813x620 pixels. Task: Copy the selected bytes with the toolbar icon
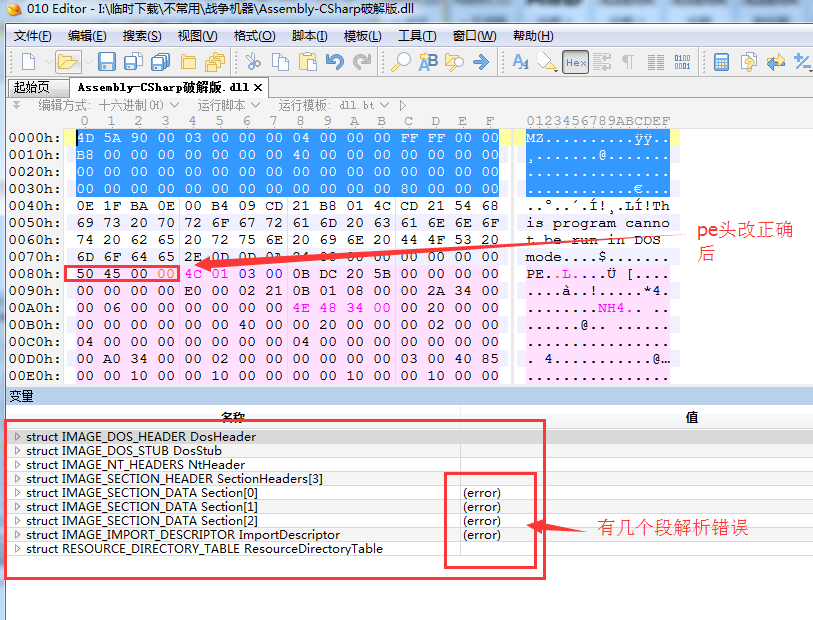pos(281,62)
